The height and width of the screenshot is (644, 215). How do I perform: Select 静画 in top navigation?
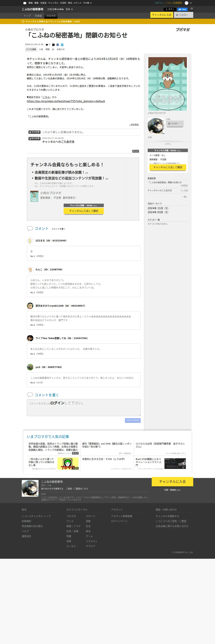click(x=37, y=3)
